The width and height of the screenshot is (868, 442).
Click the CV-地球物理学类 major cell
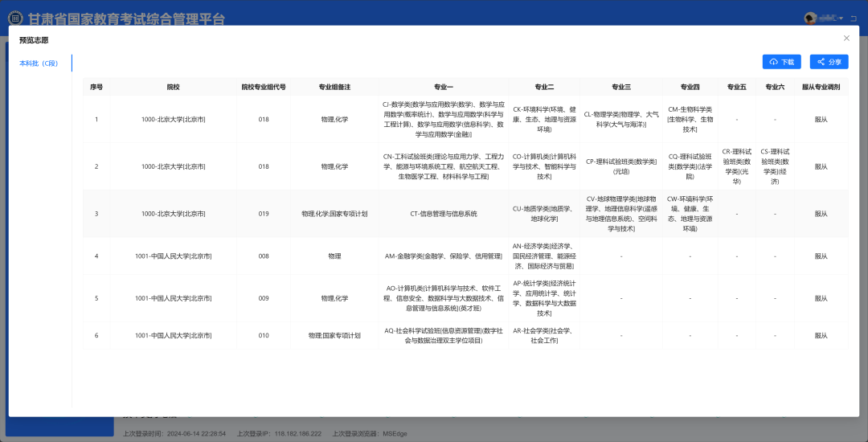pyautogui.click(x=621, y=214)
